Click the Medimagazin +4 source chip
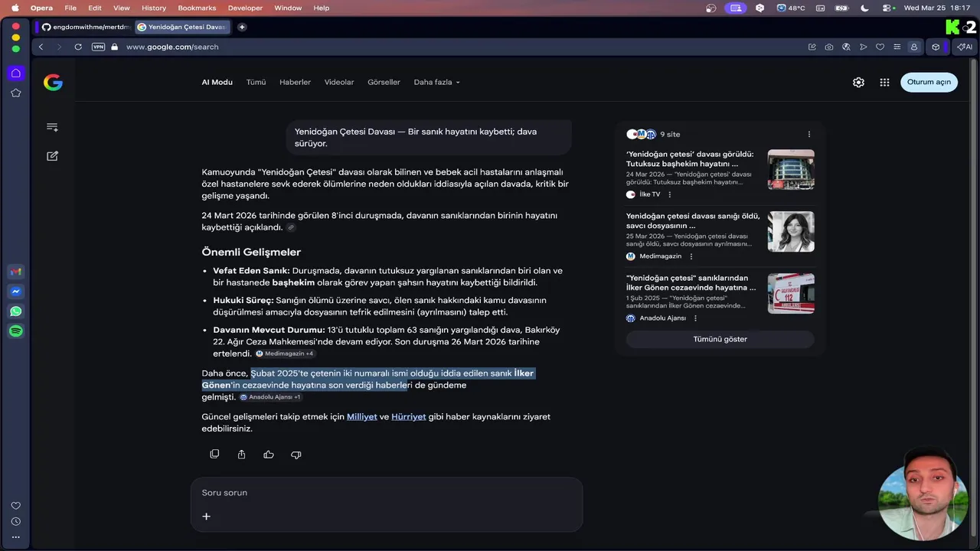 click(x=285, y=354)
